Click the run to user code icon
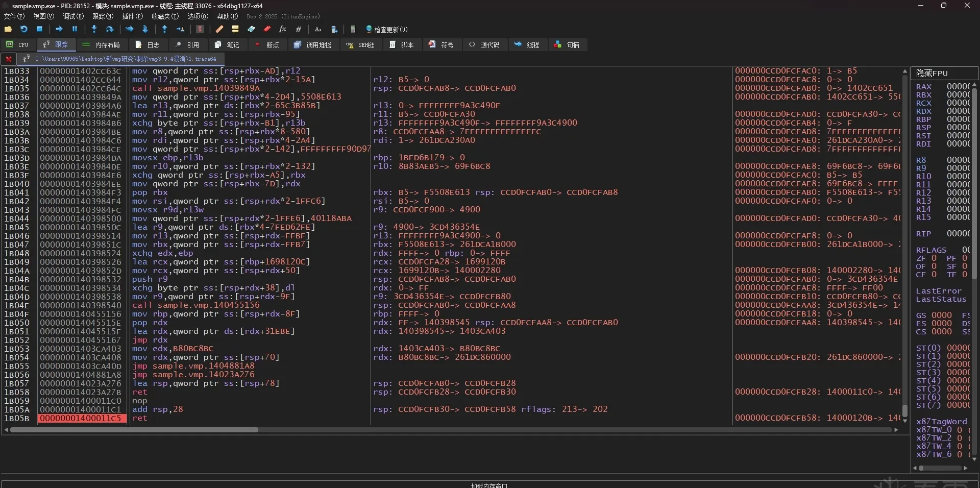Image resolution: width=980 pixels, height=488 pixels. (180, 29)
